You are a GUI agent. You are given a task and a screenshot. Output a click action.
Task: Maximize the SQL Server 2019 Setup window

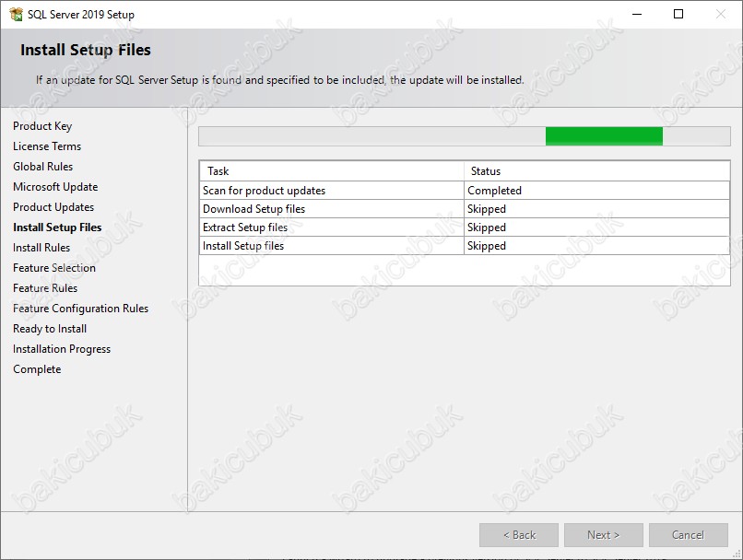678,14
